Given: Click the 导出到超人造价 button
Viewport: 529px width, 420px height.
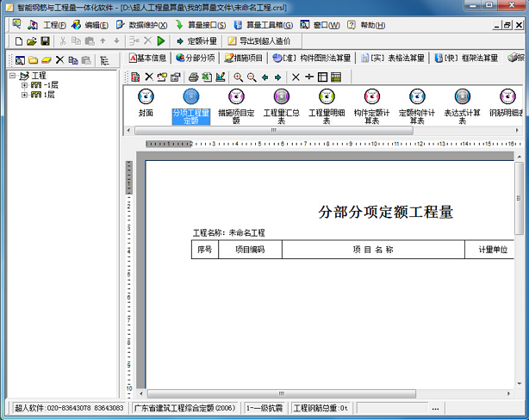Looking at the screenshot, I should tap(259, 41).
